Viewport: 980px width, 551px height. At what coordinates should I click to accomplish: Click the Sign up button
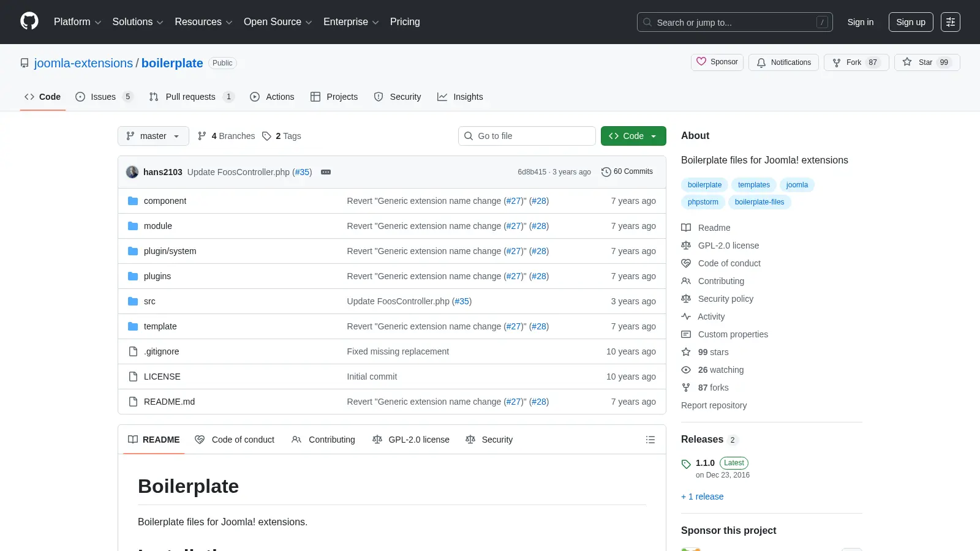[x=911, y=22]
